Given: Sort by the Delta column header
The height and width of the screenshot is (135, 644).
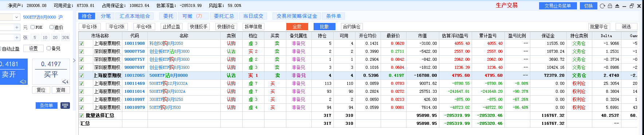Looking at the screenshot, I should click(606, 36).
